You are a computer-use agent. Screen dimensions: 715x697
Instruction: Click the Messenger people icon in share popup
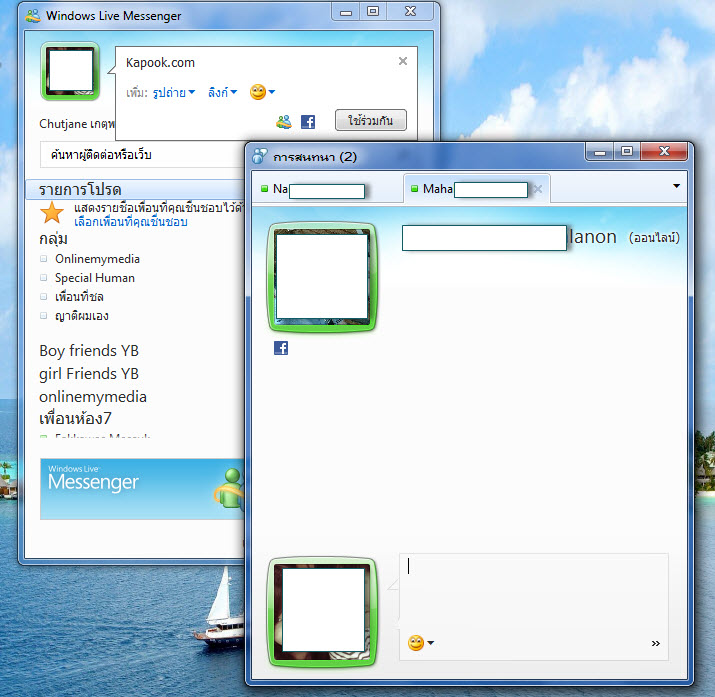pos(284,122)
